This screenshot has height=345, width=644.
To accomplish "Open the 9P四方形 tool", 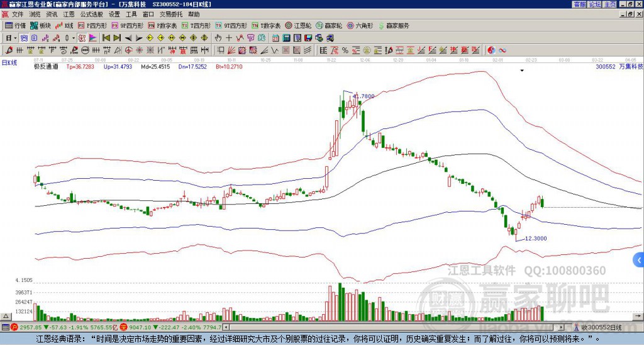I will (128, 26).
